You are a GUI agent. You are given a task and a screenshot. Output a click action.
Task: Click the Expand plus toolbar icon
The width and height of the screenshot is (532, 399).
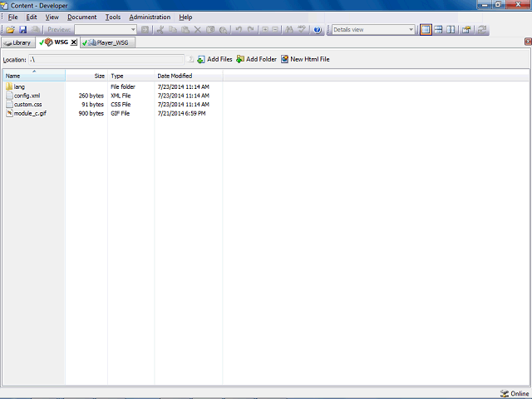265,30
